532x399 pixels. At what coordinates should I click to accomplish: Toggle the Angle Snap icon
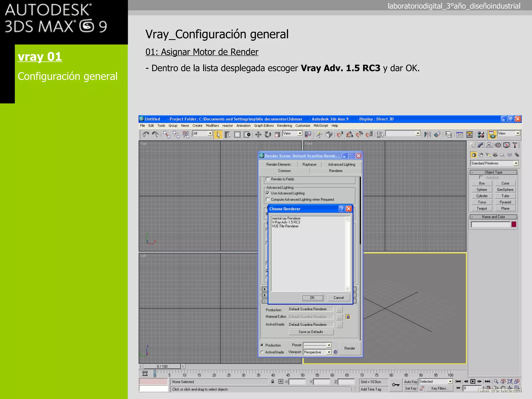click(x=350, y=135)
